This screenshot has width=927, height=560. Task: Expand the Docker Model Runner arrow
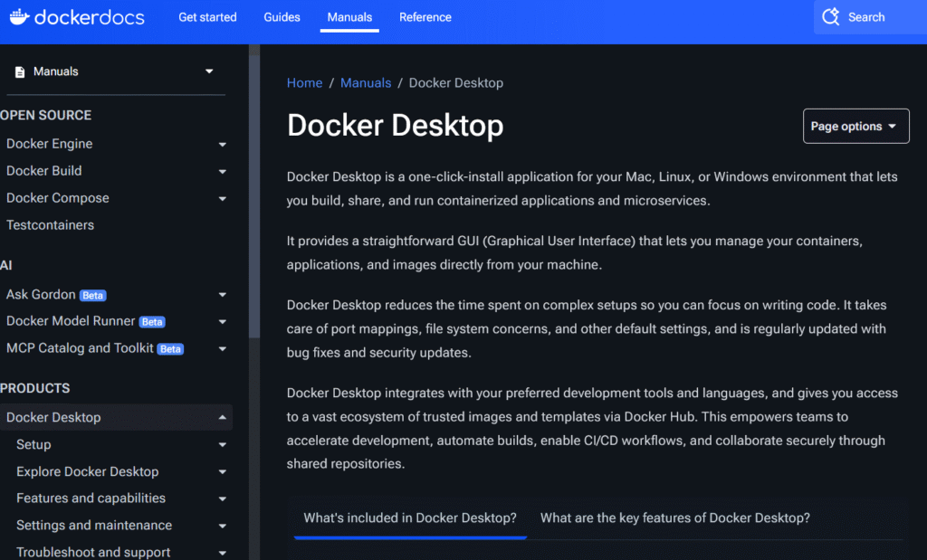pyautogui.click(x=223, y=322)
